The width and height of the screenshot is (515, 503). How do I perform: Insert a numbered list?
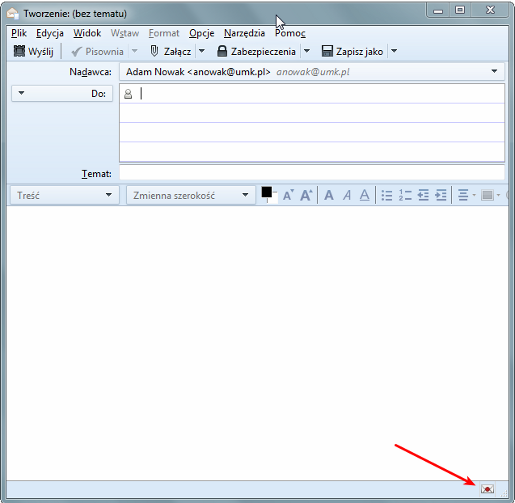point(405,195)
